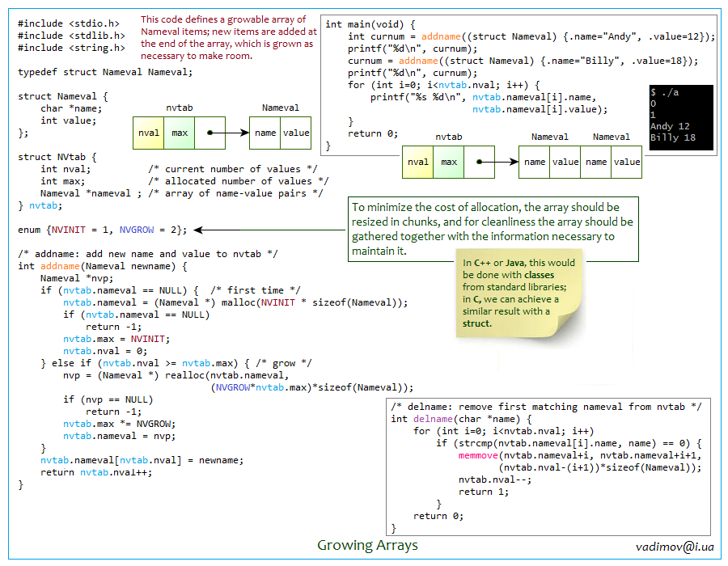Click the 'nval' cell in the right nvtab diagram
This screenshot has height=566, width=728.
pyautogui.click(x=418, y=163)
